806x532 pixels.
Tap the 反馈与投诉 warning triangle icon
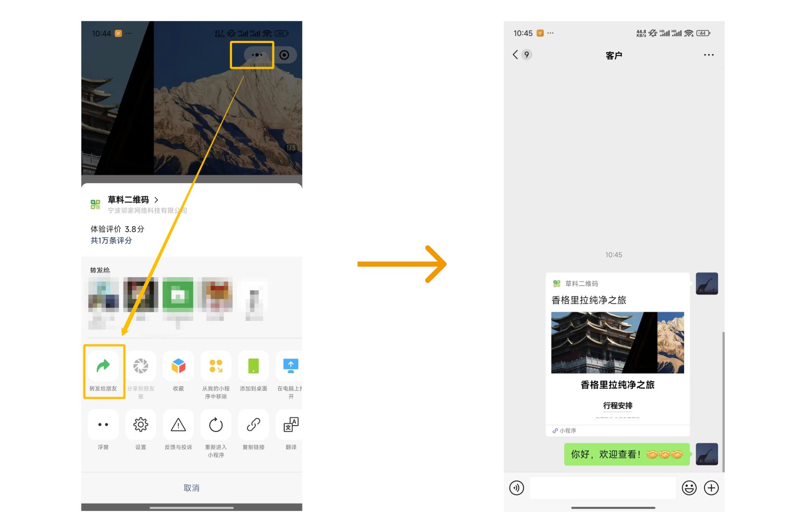(178, 425)
